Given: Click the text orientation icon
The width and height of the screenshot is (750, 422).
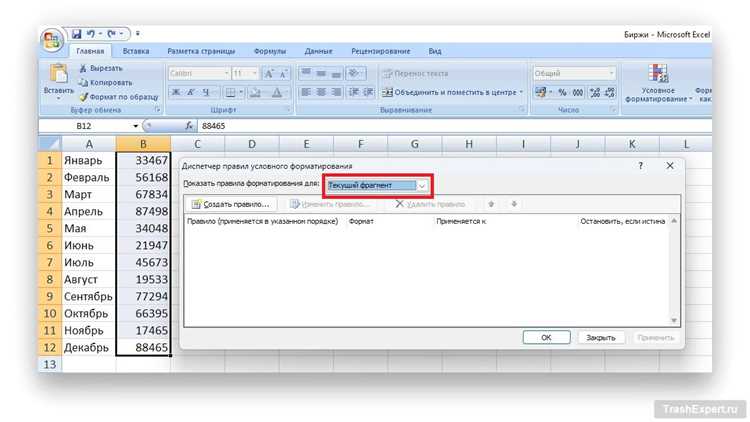Looking at the screenshot, I should click(x=355, y=73).
